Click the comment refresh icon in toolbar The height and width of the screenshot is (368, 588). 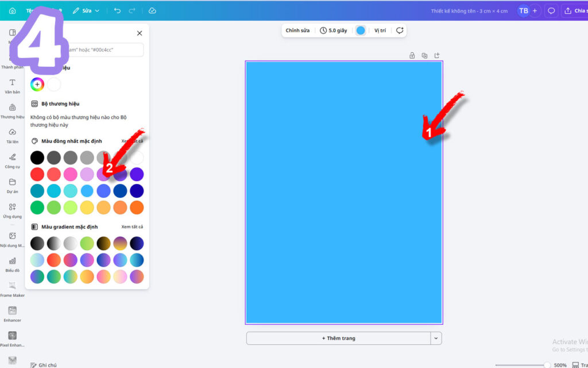(400, 30)
